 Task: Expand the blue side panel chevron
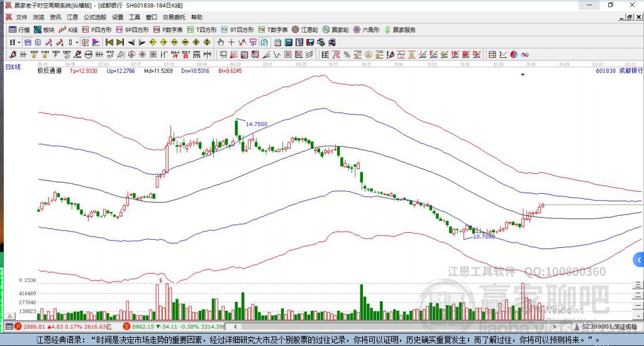638,260
